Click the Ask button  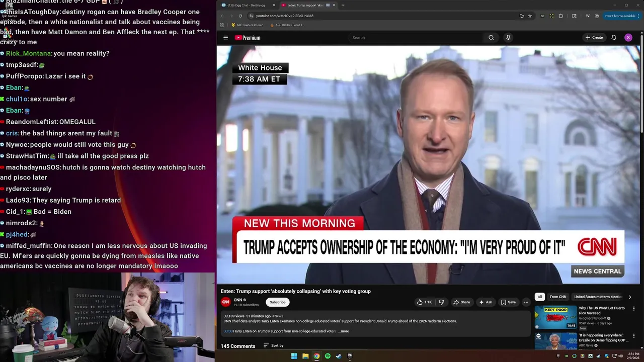(x=486, y=302)
